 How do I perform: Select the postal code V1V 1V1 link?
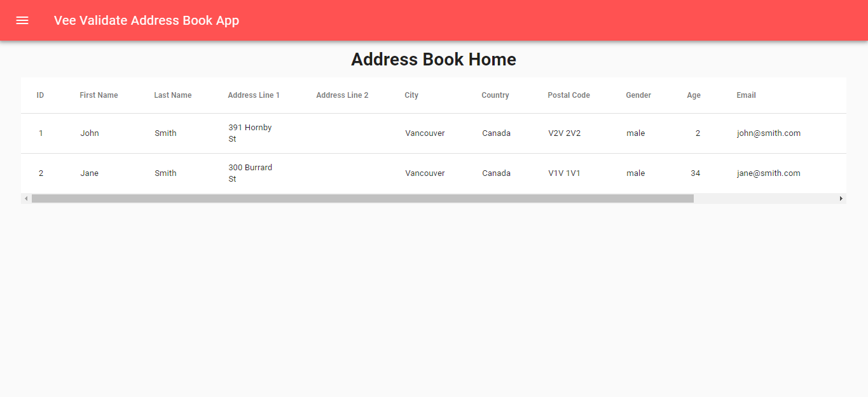point(564,173)
